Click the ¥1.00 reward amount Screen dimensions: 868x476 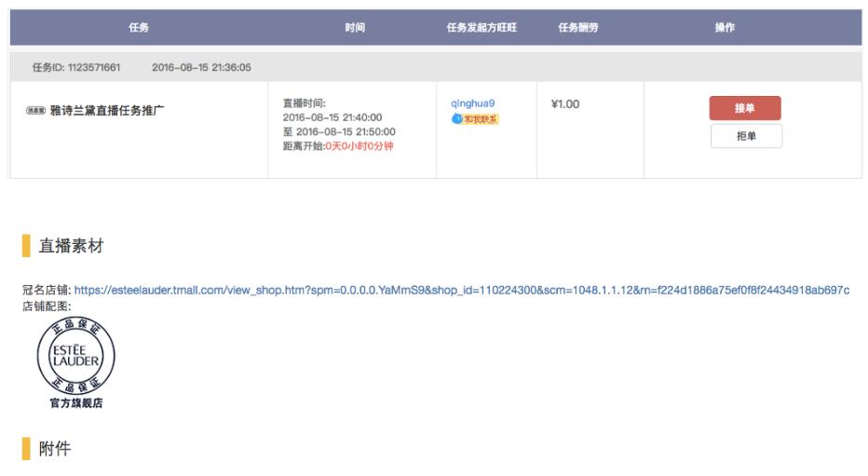[565, 104]
